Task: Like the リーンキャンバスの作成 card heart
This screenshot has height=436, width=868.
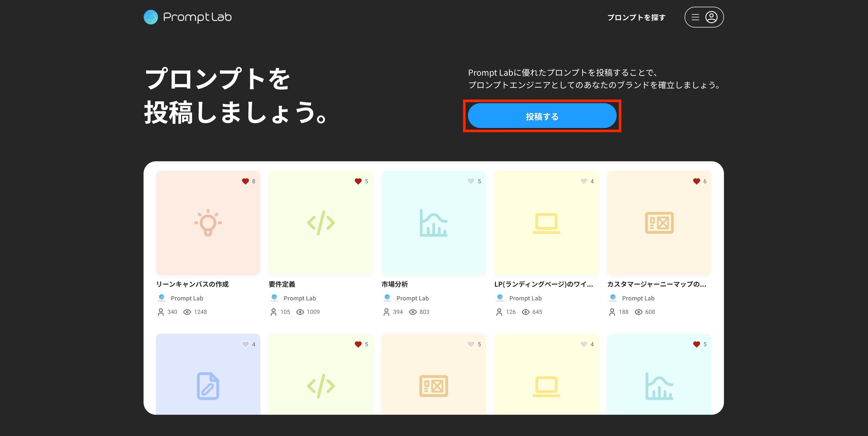Action: 245,181
